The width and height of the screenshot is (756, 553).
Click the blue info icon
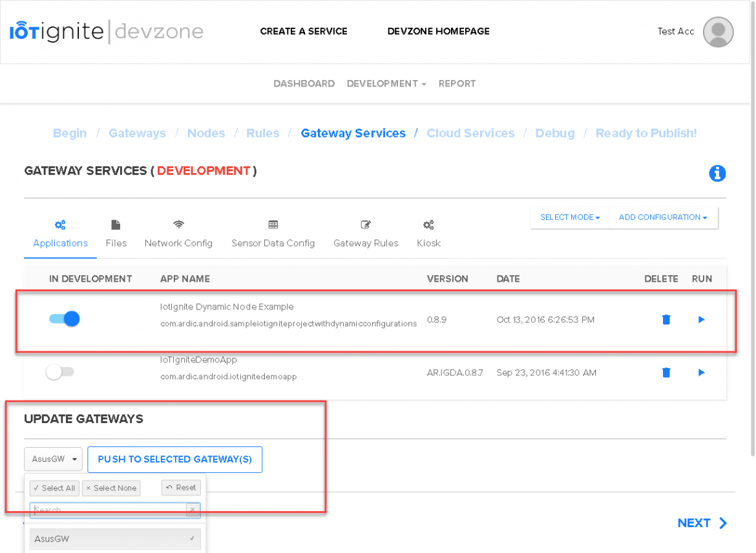pos(717,173)
